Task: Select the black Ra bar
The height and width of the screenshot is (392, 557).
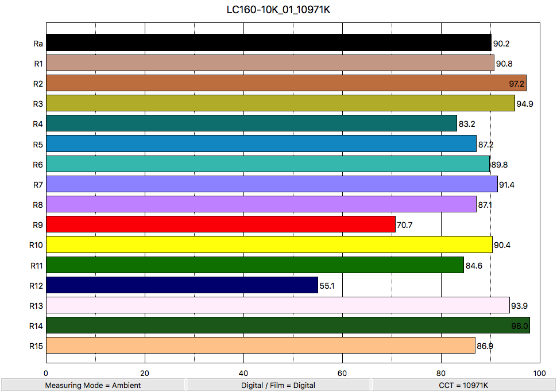Action: (268, 43)
